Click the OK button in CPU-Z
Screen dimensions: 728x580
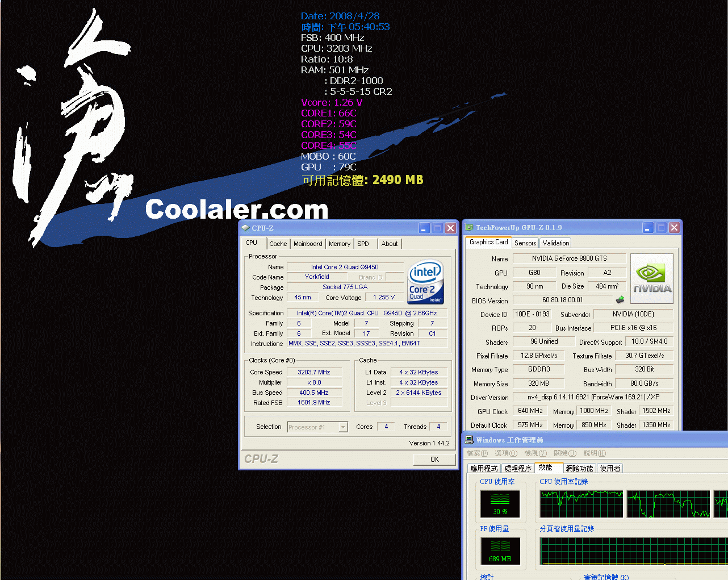pos(434,460)
